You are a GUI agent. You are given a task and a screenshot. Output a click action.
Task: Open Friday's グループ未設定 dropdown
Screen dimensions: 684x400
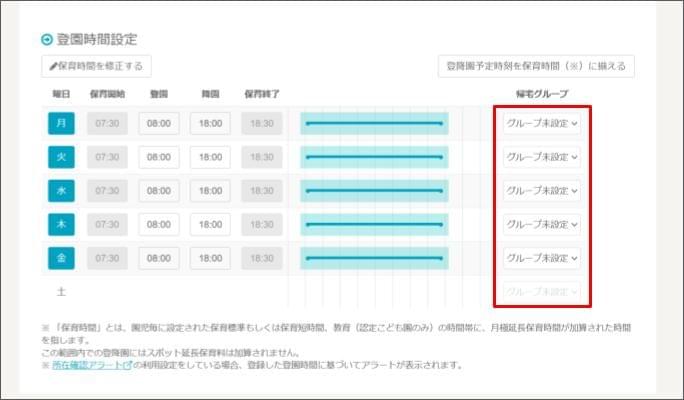[541, 258]
